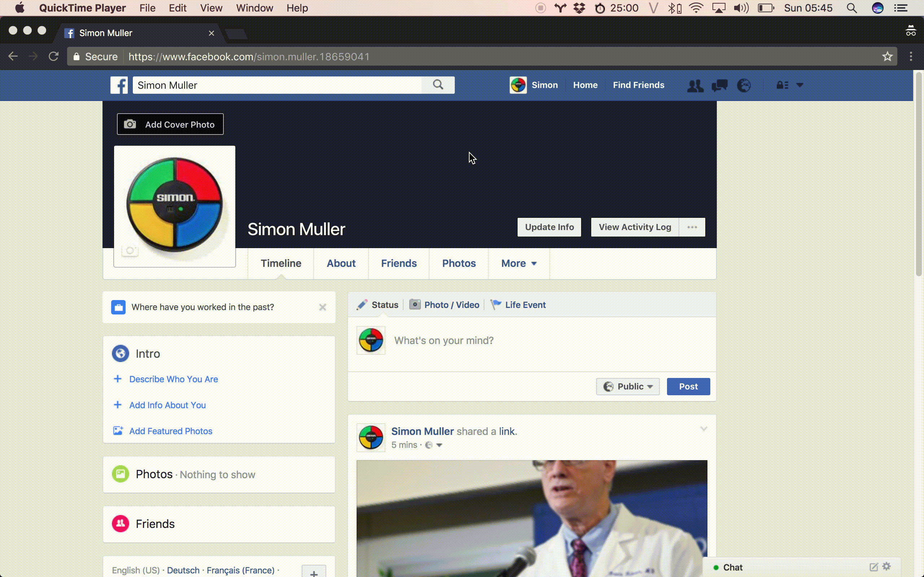The height and width of the screenshot is (577, 924).
Task: Open post options chevron on shared link
Action: (x=704, y=429)
